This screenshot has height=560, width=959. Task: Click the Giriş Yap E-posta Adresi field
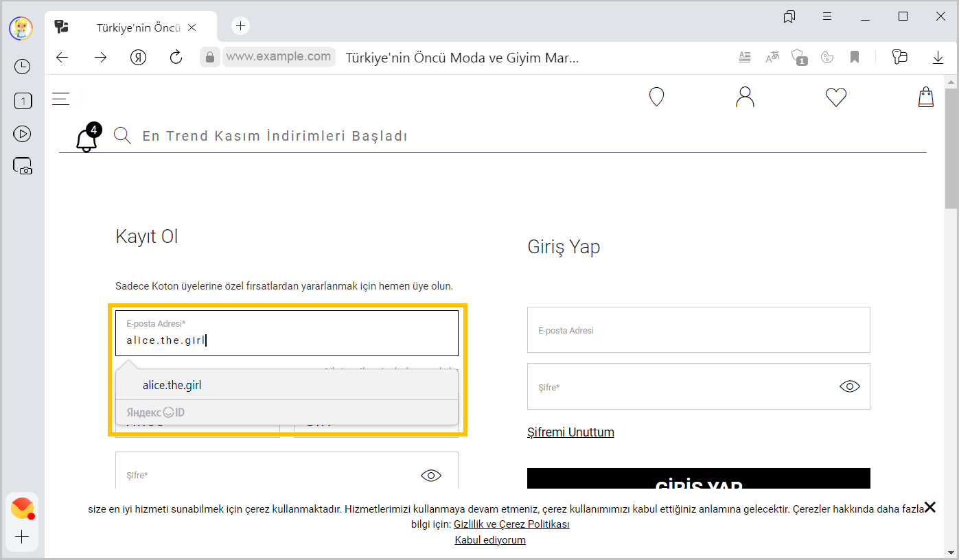[x=698, y=330]
